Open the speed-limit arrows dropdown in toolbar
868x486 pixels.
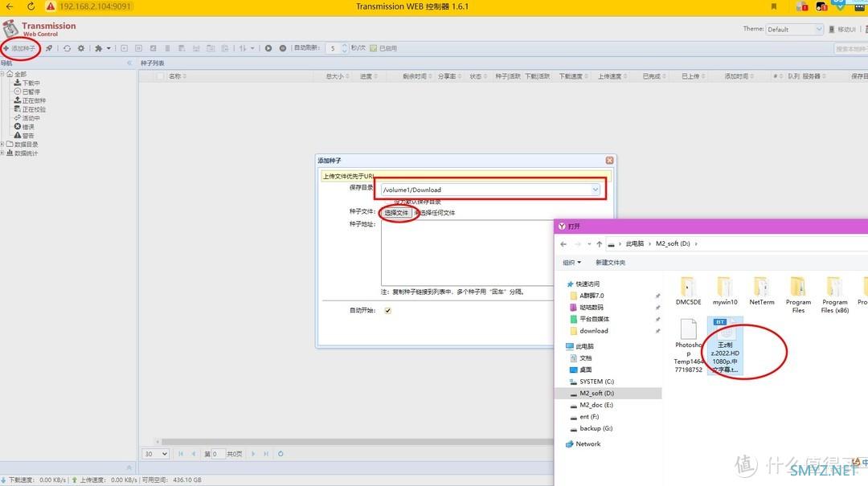[247, 48]
